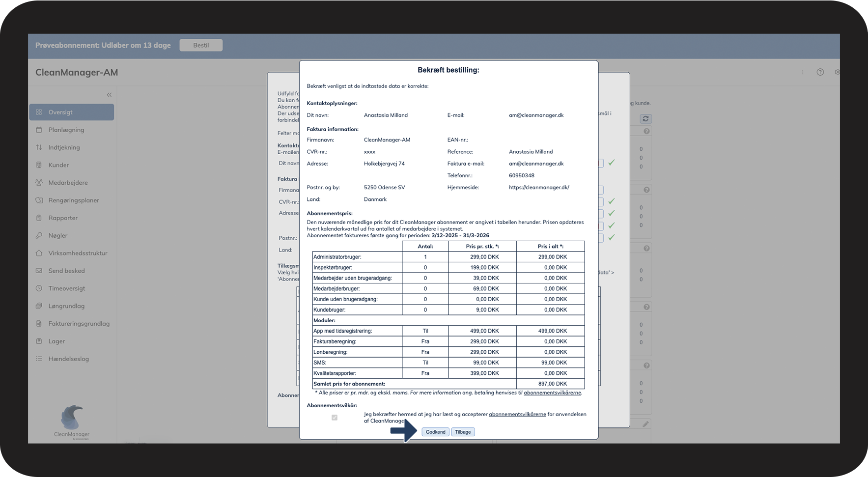Click the 'Lønberegning:' row label
868x477 pixels.
(331, 352)
